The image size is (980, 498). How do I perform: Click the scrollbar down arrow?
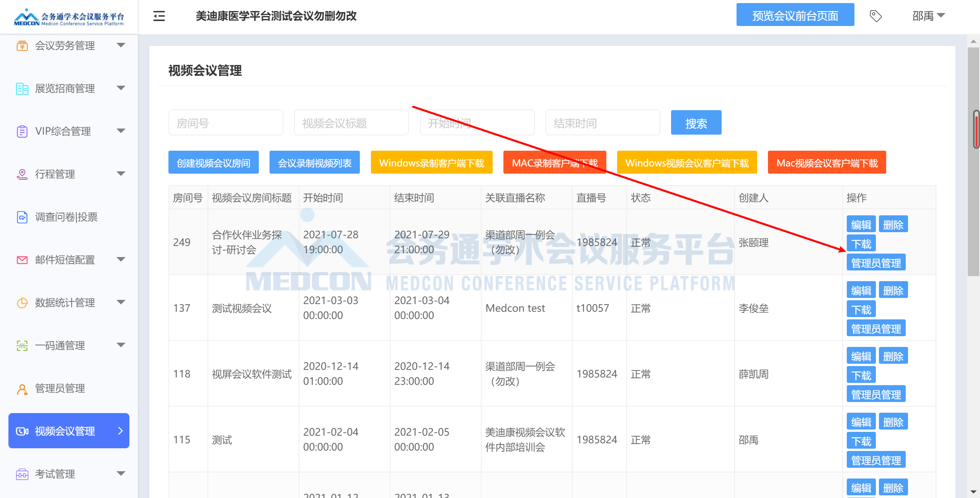point(973,492)
